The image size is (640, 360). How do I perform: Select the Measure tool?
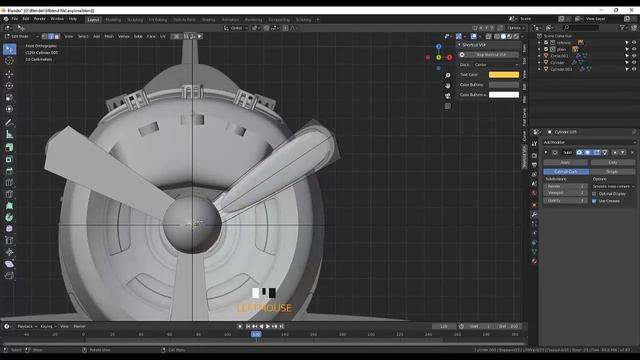click(x=9, y=134)
